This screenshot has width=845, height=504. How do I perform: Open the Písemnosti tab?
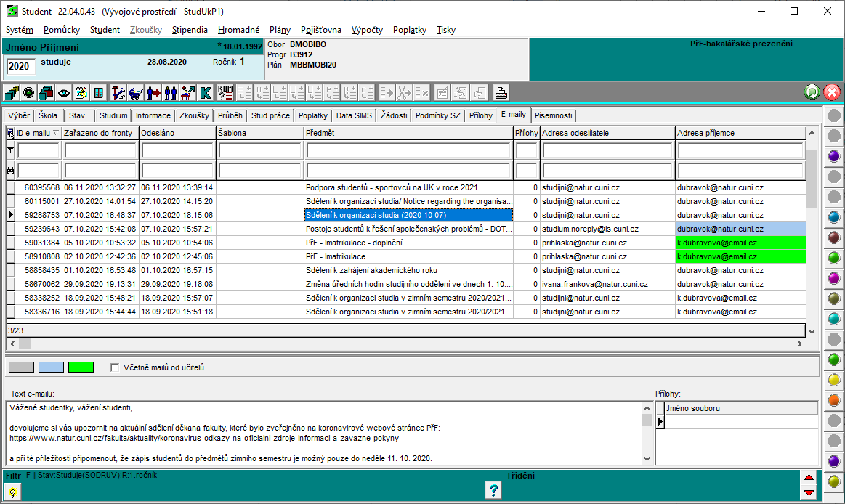click(x=553, y=115)
